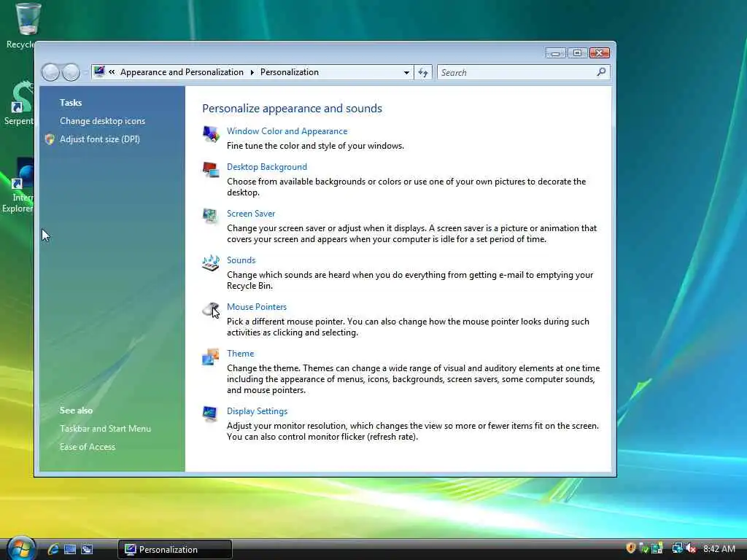Click the Mouse Pointers icon
747x560 pixels.
pyautogui.click(x=211, y=310)
